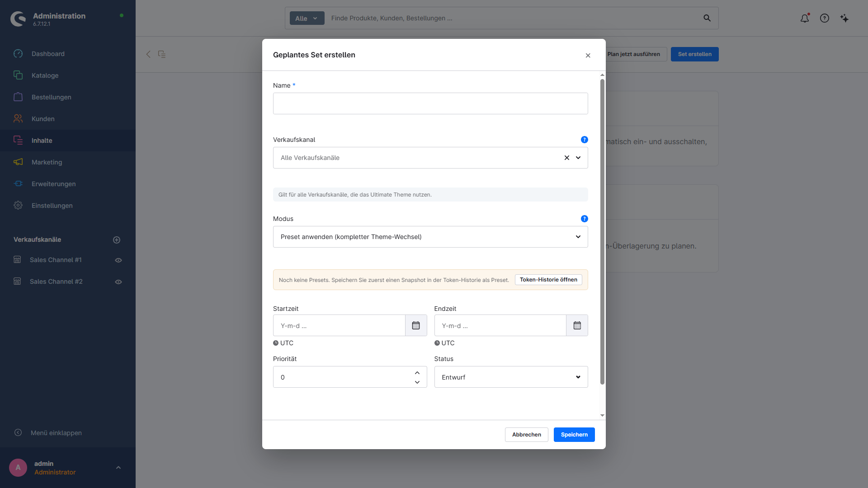Click the Kataloge icon in sidebar

[x=18, y=75]
